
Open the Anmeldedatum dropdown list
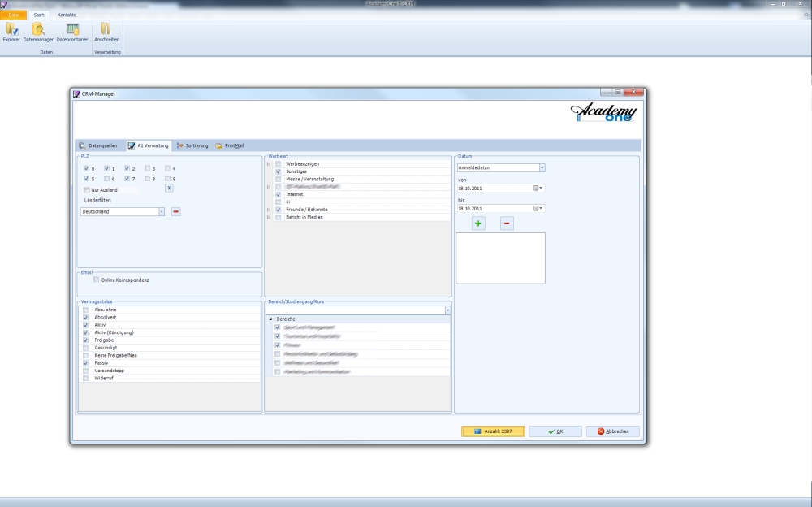(x=542, y=168)
